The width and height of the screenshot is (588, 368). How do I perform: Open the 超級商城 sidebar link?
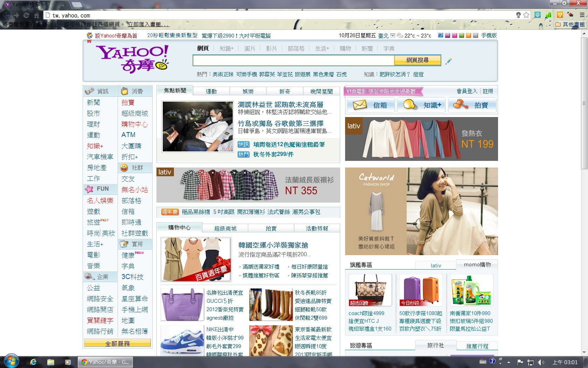click(x=135, y=113)
